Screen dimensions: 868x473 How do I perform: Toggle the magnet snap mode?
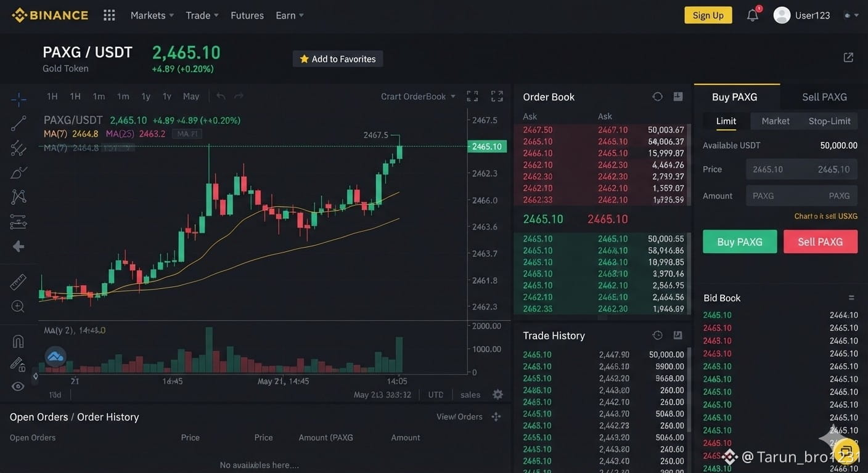[18, 341]
